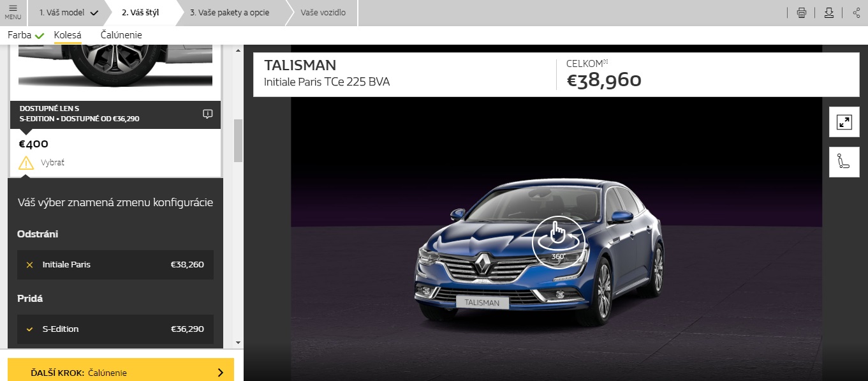Click Vybrať to choose the €400 wheel
The width and height of the screenshot is (868, 381).
point(52,162)
